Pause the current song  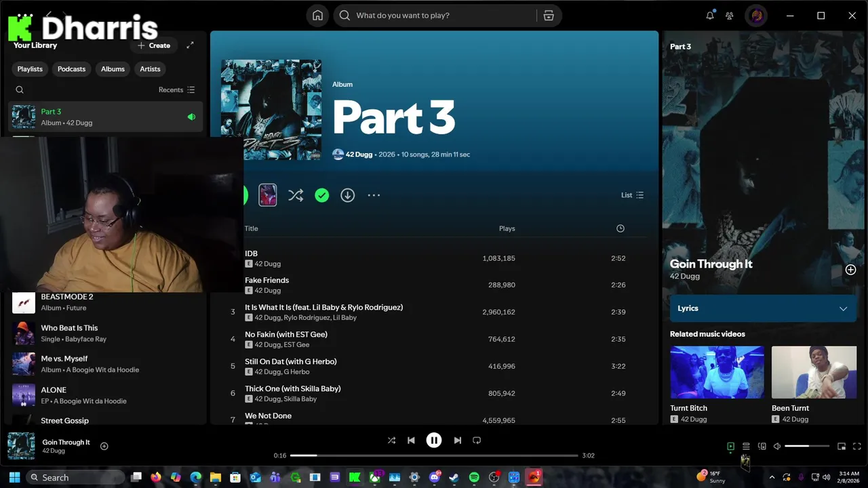434,441
